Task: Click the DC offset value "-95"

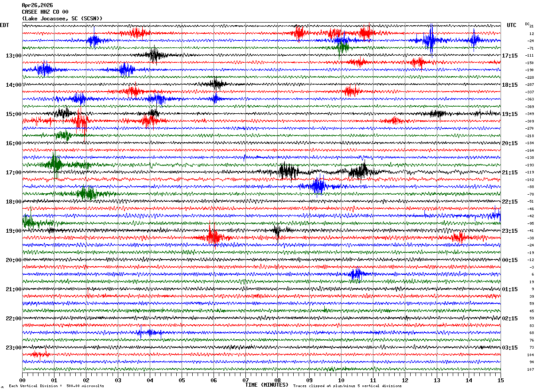Action: tap(531, 223)
